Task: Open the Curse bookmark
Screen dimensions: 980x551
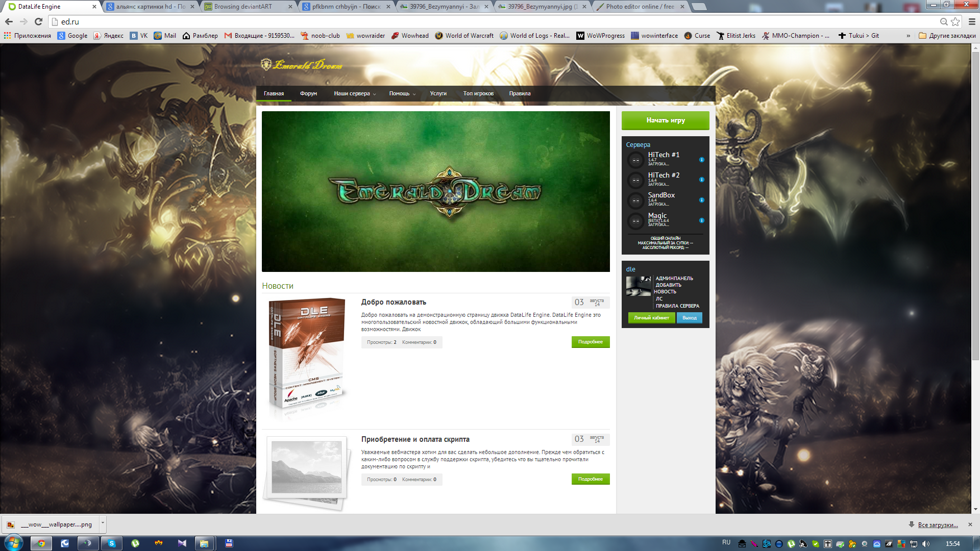Action: [697, 36]
